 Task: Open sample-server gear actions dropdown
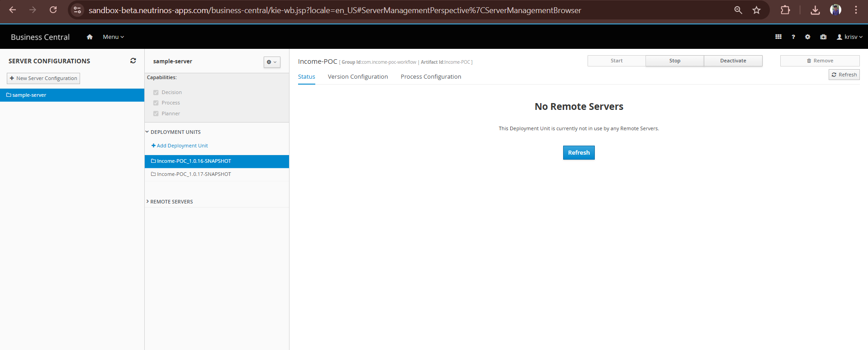tap(272, 62)
